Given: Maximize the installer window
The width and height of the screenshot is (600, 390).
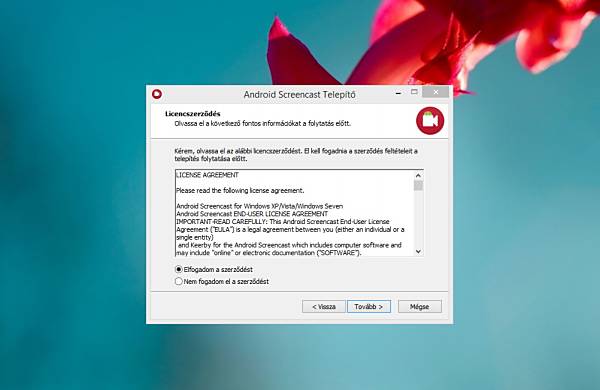Looking at the screenshot, I should [x=414, y=92].
